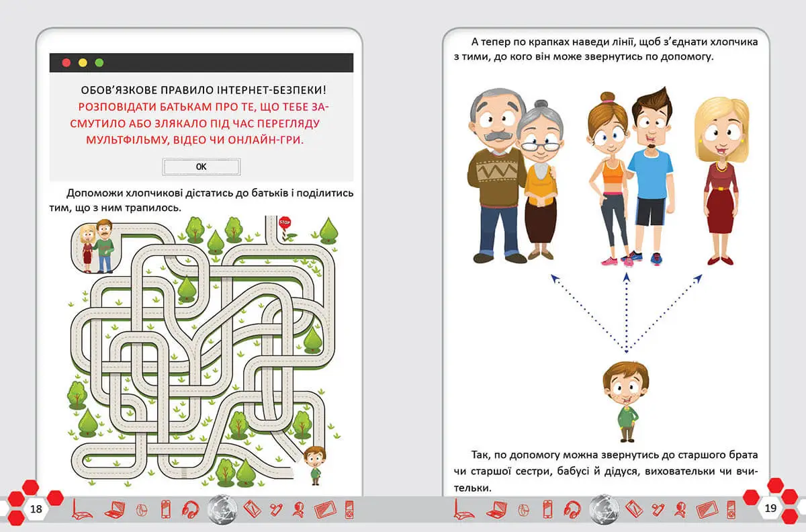
Task: Click the yellow dot in the window bar
Action: 83,62
